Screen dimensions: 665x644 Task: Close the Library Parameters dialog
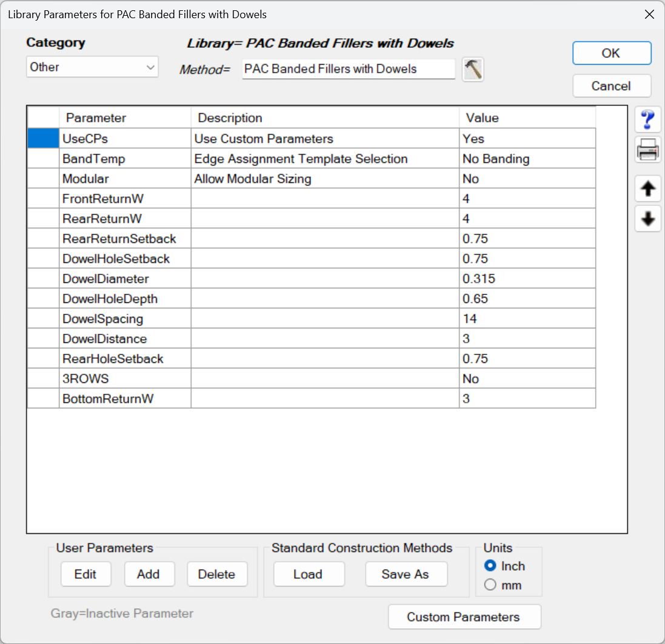[x=649, y=15]
